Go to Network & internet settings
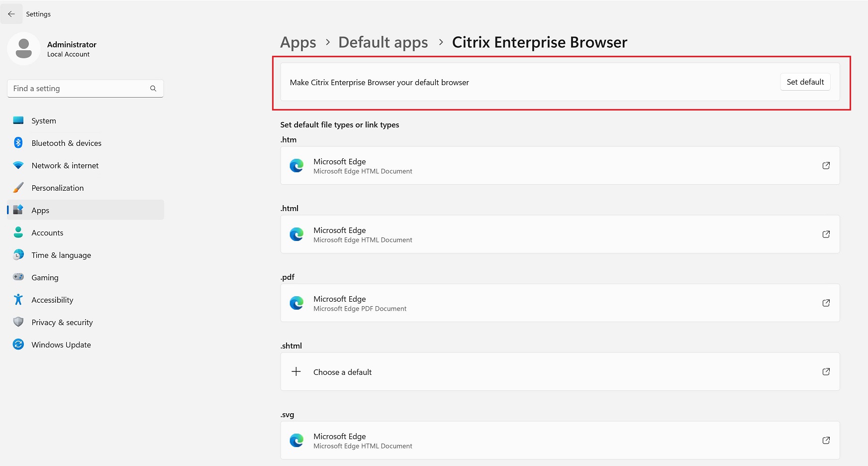868x466 pixels. [x=86, y=165]
